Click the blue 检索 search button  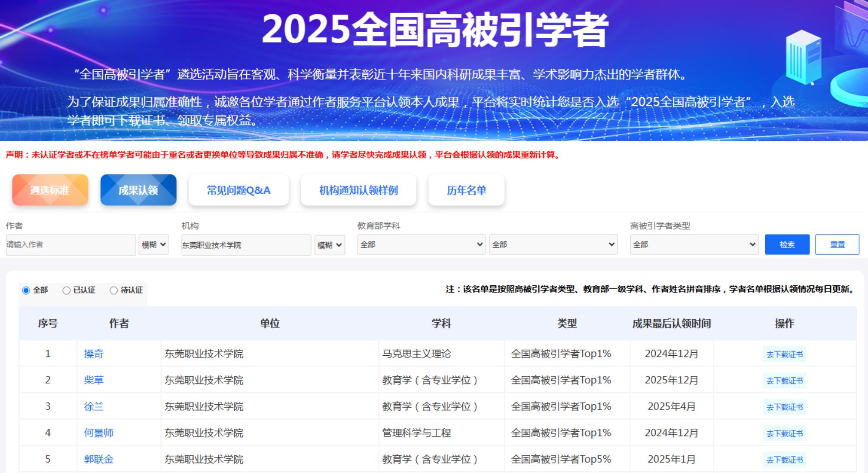click(786, 245)
